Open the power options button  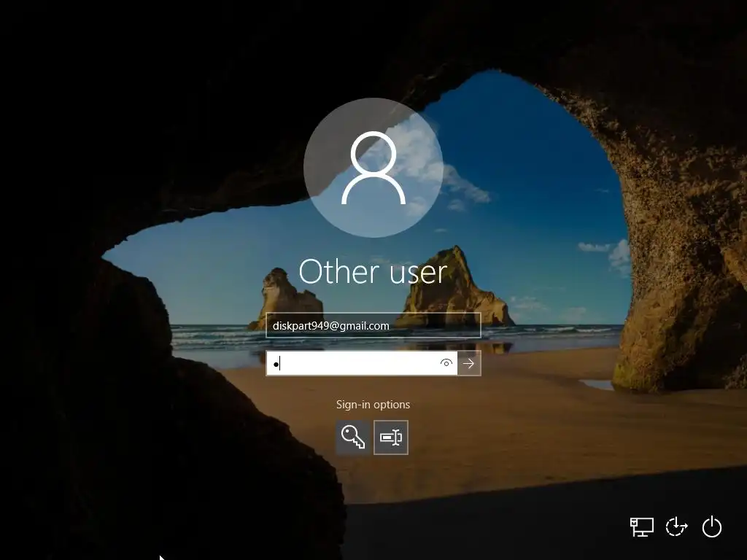pos(712,527)
